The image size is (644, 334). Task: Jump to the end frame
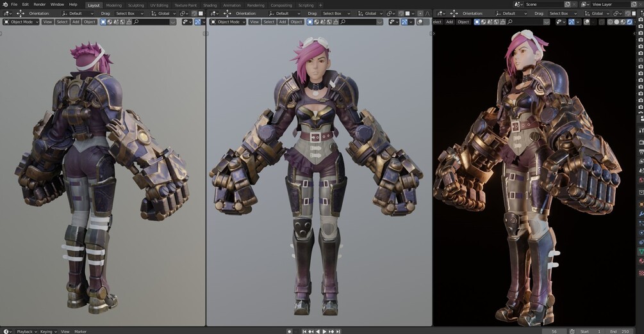[338, 331]
